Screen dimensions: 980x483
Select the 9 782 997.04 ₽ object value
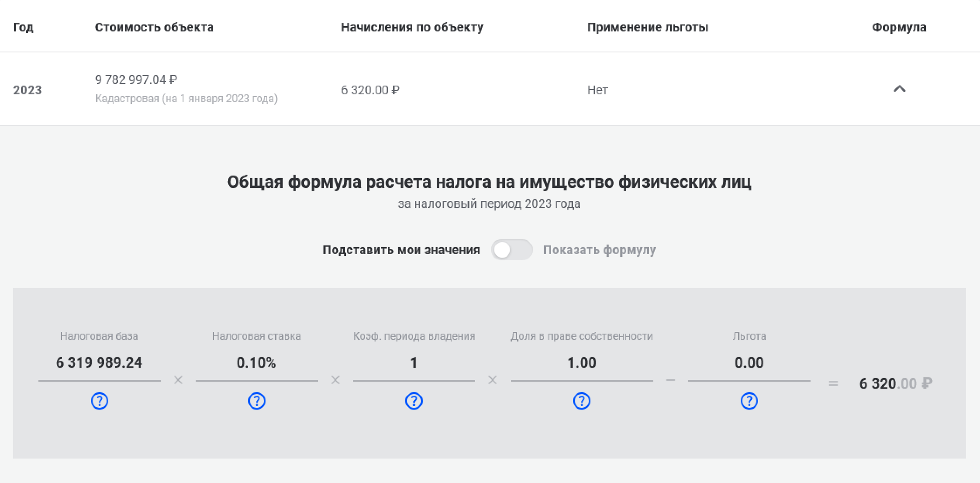coord(136,79)
